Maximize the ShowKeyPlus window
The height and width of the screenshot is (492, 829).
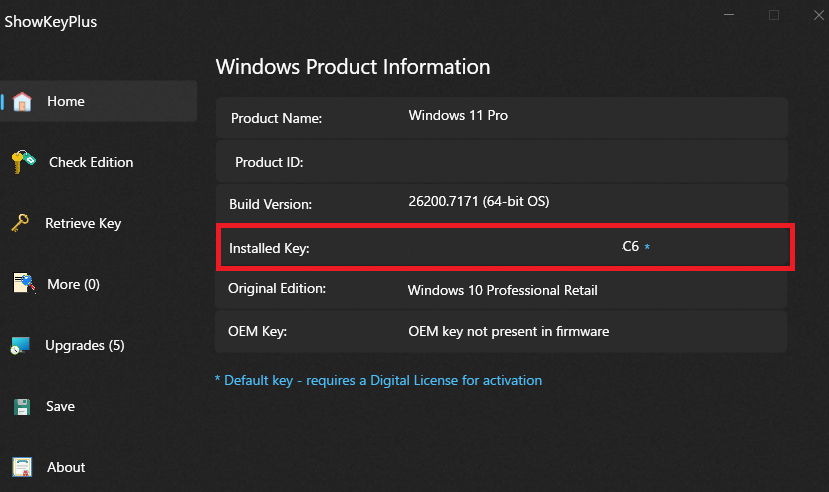click(x=774, y=15)
